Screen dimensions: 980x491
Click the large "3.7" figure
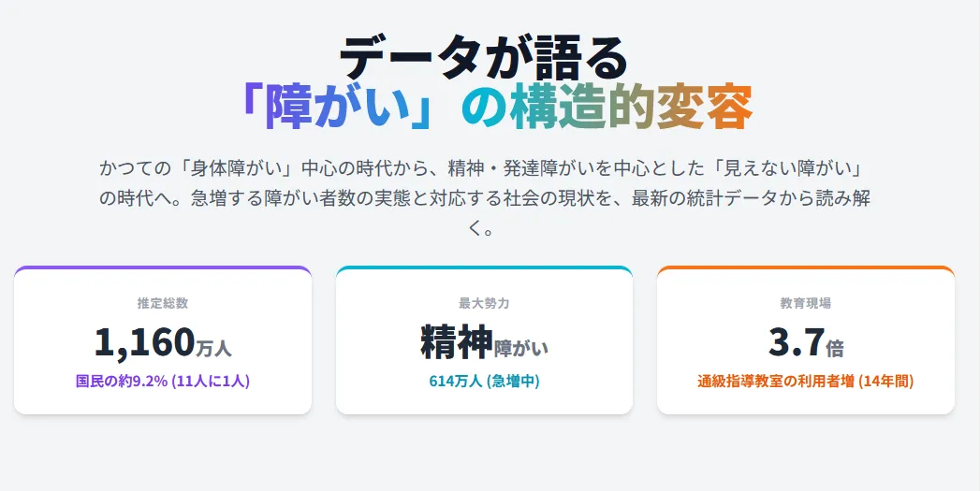coord(796,342)
